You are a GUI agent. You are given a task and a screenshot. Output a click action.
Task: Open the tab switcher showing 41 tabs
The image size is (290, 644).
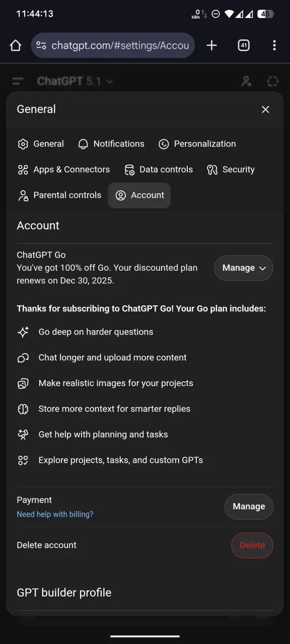(244, 46)
